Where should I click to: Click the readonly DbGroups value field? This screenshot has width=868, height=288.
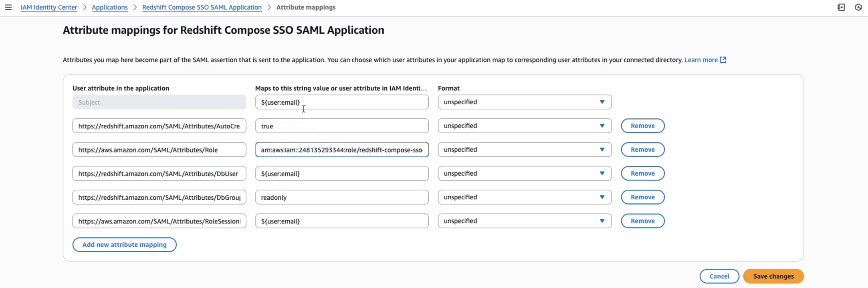tap(342, 197)
